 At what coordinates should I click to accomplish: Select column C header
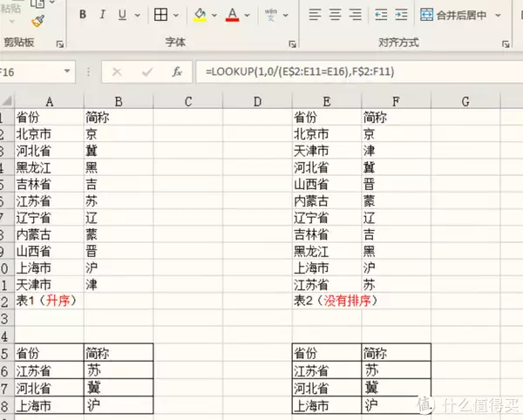[x=188, y=101]
